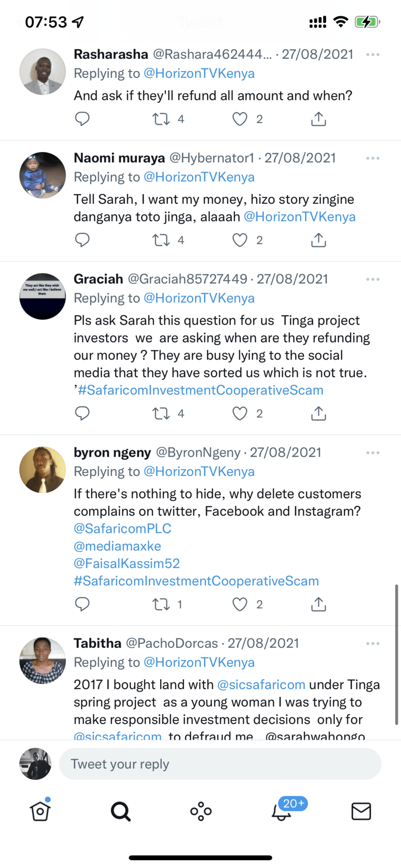
Task: Open Direct Messages envelope
Action: [361, 811]
